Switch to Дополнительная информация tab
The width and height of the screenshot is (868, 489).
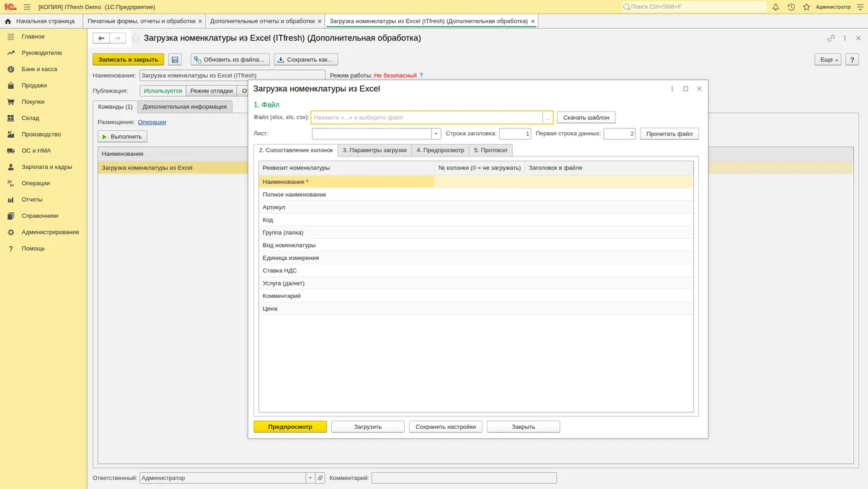click(184, 107)
